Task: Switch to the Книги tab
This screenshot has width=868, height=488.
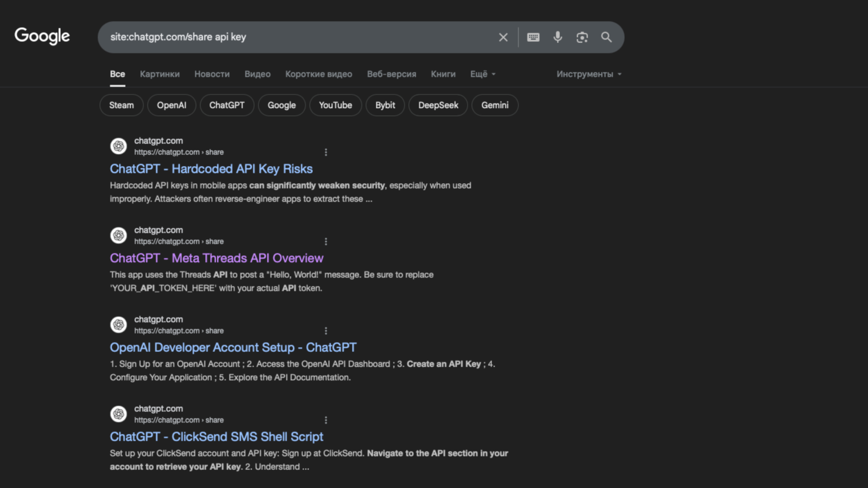Action: [x=443, y=74]
